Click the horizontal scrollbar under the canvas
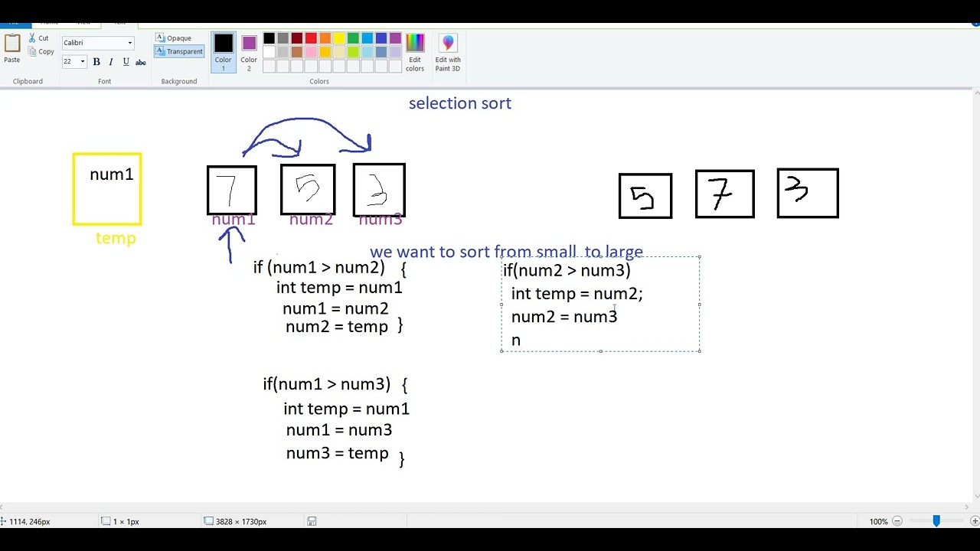This screenshot has height=551, width=980. coord(487,507)
